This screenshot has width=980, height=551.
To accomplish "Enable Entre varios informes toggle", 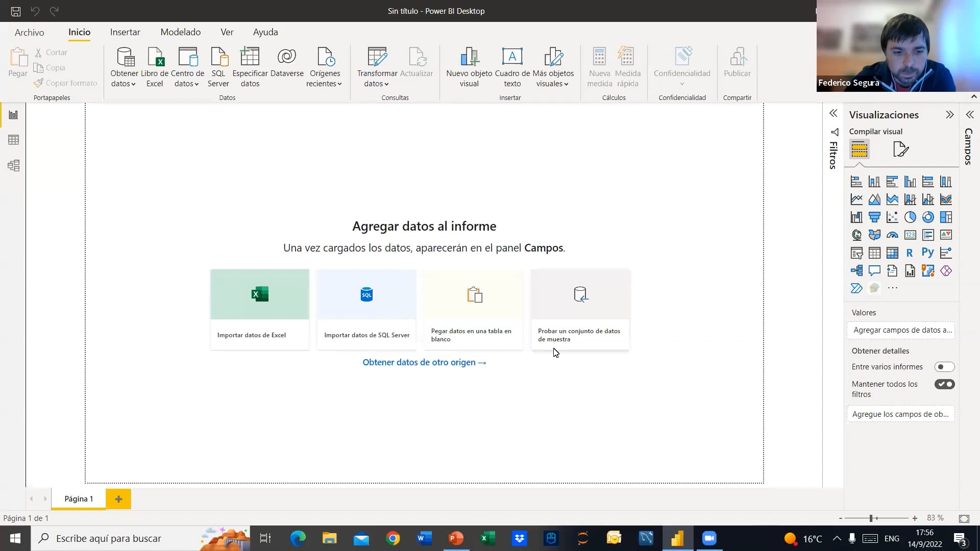I will click(945, 366).
